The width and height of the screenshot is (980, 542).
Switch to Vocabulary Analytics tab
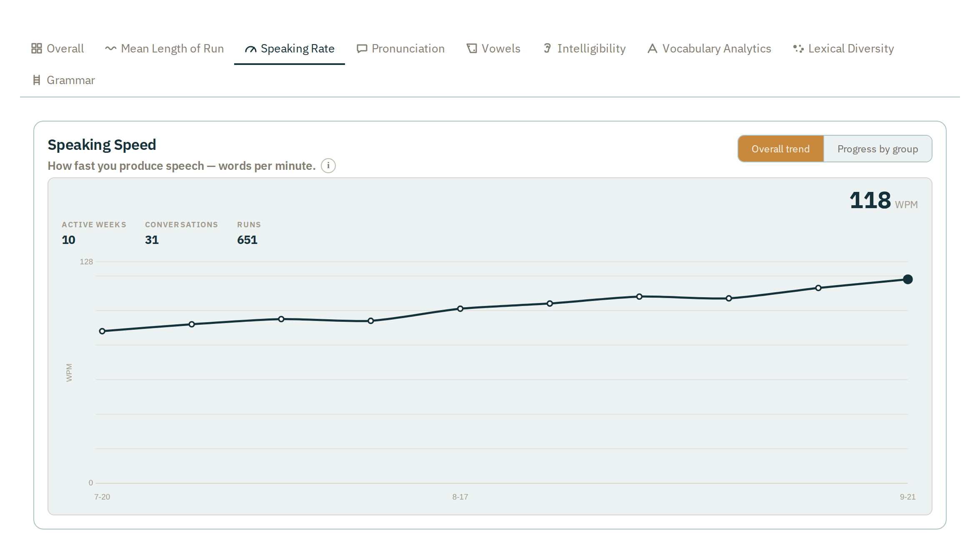coord(709,48)
